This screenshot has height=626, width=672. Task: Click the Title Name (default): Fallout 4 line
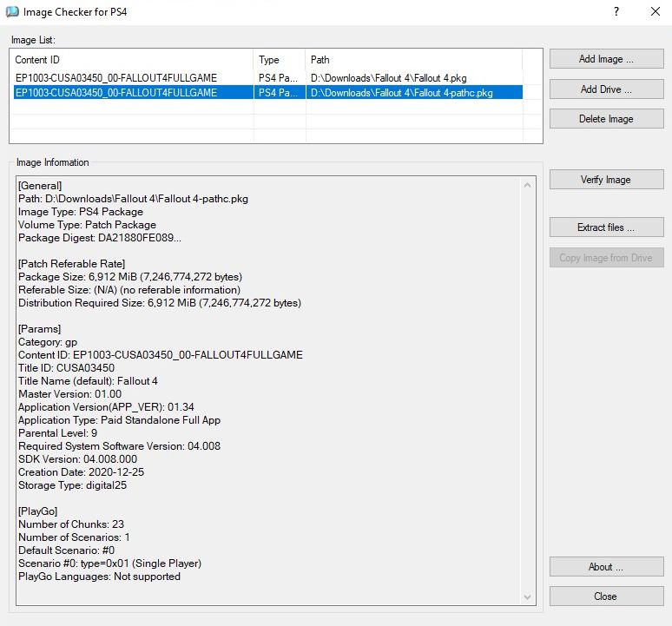click(88, 381)
